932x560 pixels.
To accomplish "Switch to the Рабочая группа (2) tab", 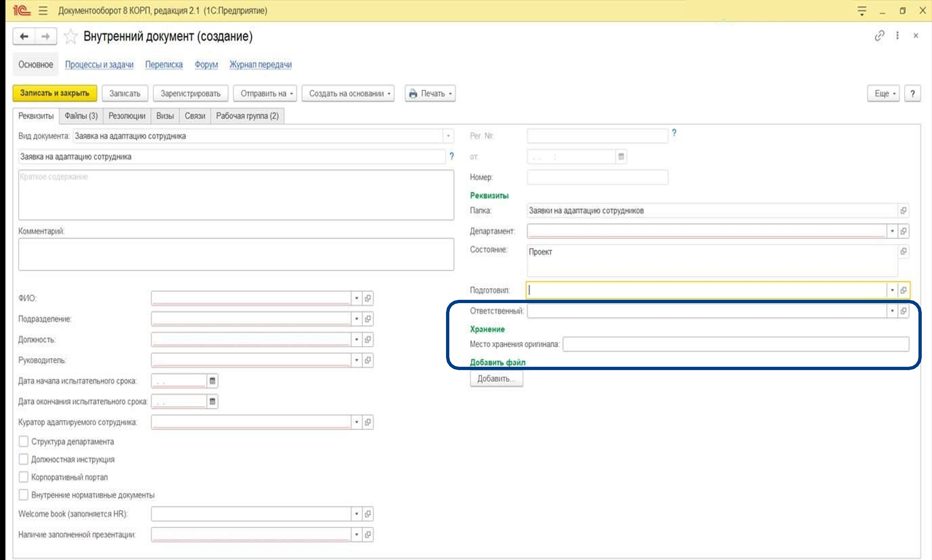I will pyautogui.click(x=247, y=116).
